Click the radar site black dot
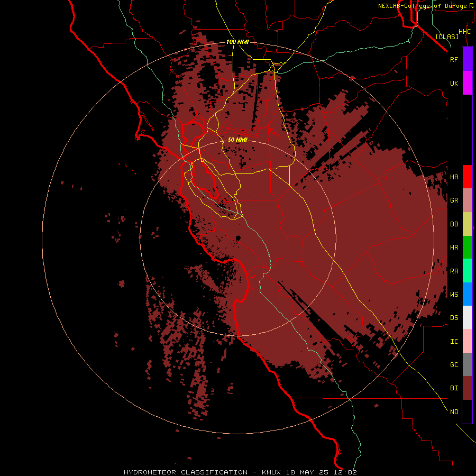The height and width of the screenshot is (476, 476). click(239, 238)
